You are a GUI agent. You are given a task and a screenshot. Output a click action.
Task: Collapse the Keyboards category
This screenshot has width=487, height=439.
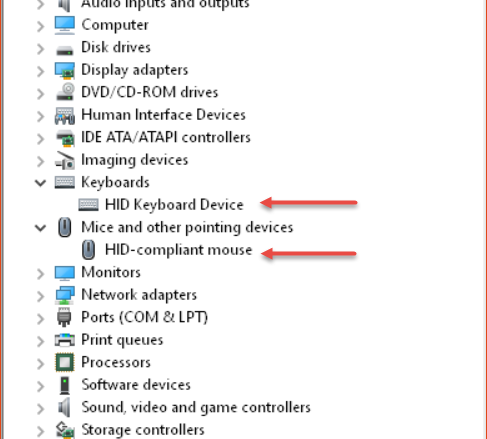point(40,183)
